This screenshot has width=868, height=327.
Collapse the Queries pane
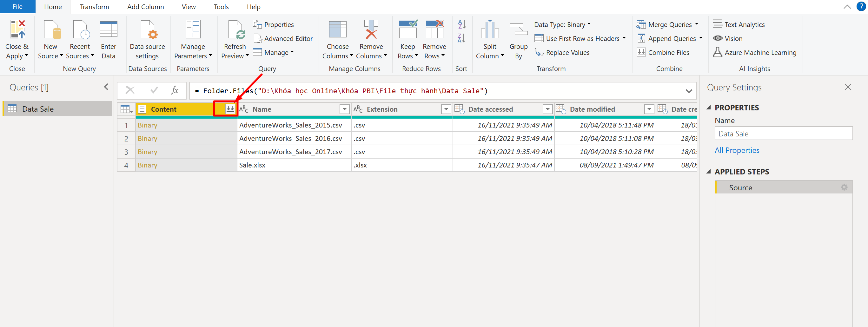click(x=106, y=87)
